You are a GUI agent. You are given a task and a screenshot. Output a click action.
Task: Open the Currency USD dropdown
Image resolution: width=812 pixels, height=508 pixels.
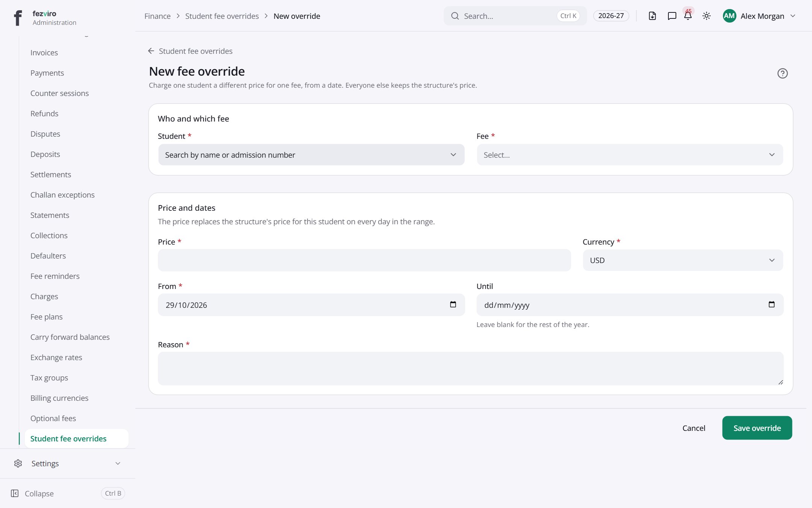683,260
